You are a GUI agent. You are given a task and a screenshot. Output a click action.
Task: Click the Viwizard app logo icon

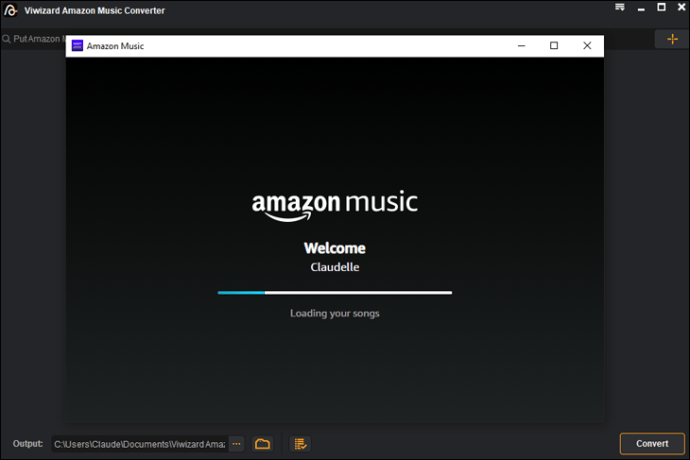coord(11,10)
